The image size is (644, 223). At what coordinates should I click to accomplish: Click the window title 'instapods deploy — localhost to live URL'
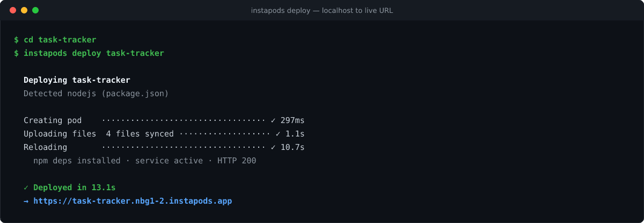[x=322, y=10]
